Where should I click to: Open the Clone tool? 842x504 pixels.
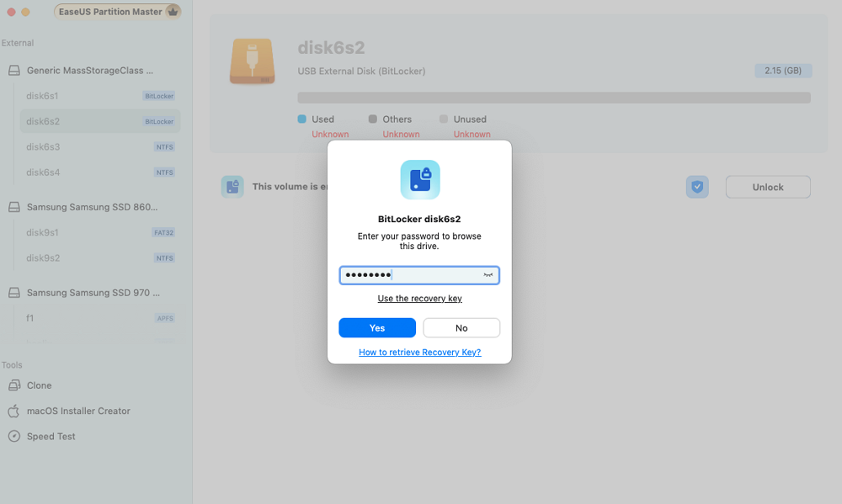click(x=39, y=385)
